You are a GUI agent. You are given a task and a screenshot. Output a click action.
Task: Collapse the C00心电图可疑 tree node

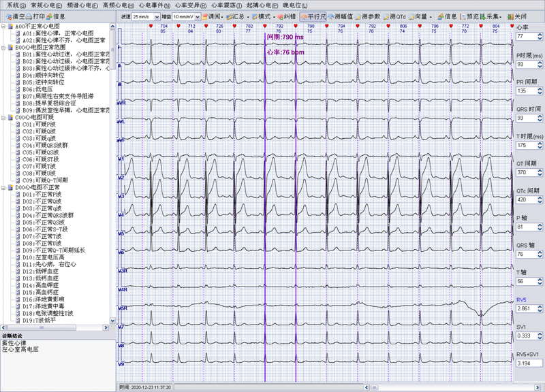[x=3, y=117]
